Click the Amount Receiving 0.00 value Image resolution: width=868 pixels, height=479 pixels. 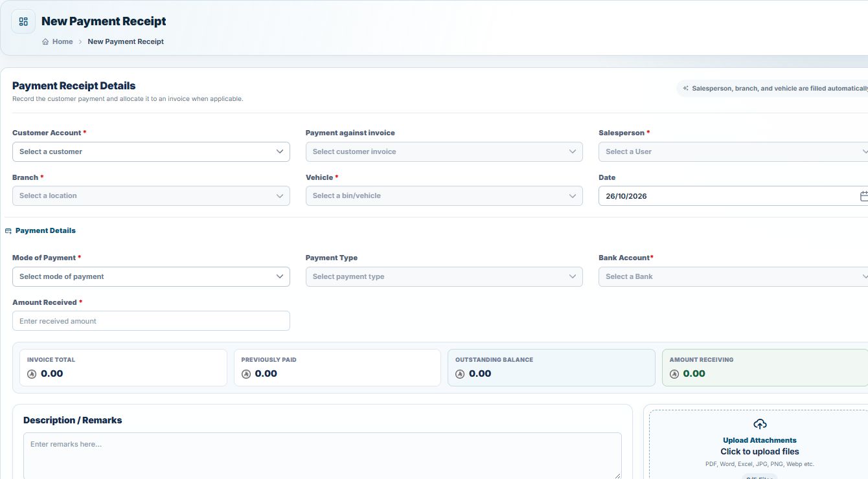click(694, 373)
